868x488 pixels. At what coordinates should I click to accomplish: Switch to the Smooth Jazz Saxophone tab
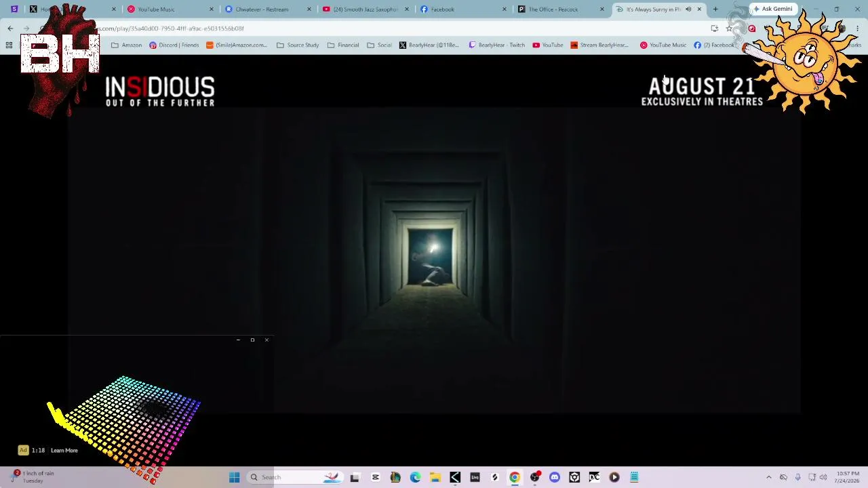(365, 9)
